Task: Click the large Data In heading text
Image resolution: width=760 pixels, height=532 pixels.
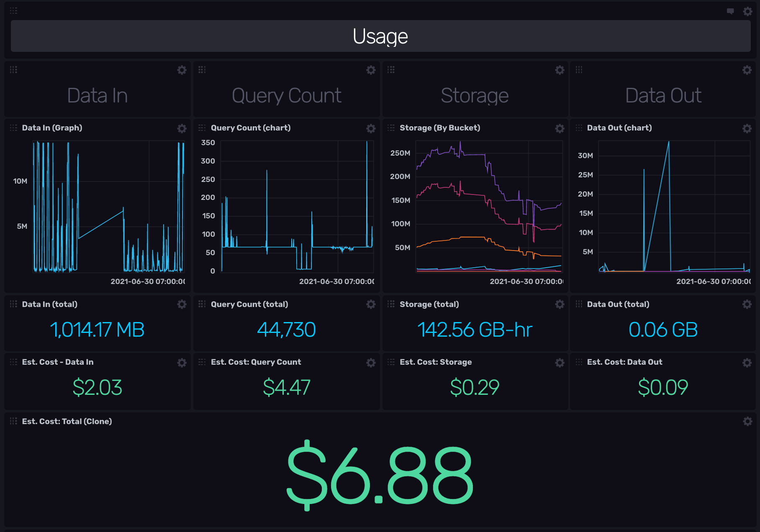Action: point(98,95)
